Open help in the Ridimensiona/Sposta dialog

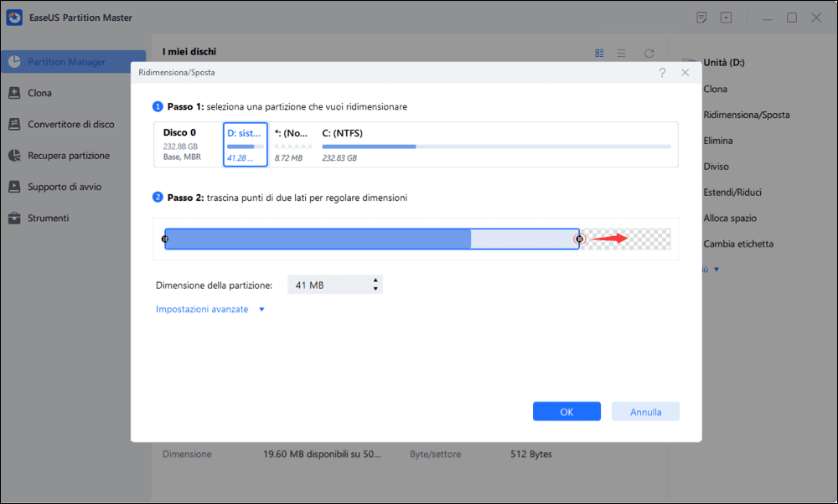click(662, 73)
